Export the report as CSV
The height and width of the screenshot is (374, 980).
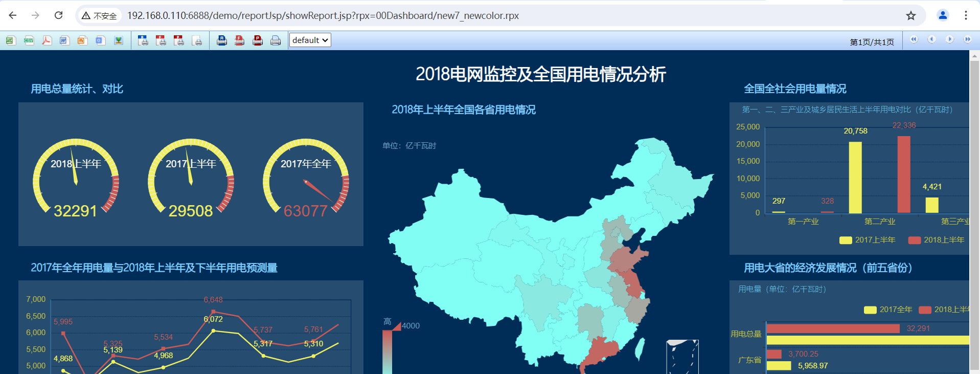click(x=29, y=40)
